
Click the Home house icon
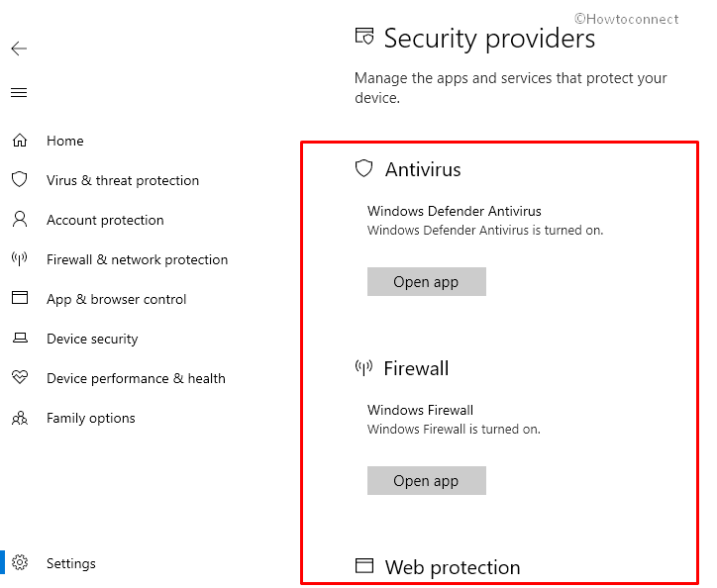point(19,141)
